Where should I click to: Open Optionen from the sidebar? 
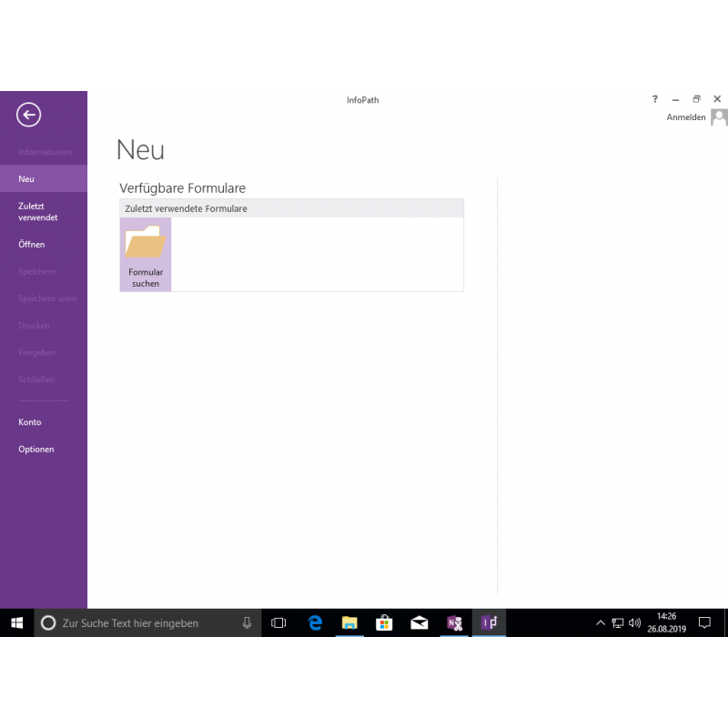click(x=36, y=450)
